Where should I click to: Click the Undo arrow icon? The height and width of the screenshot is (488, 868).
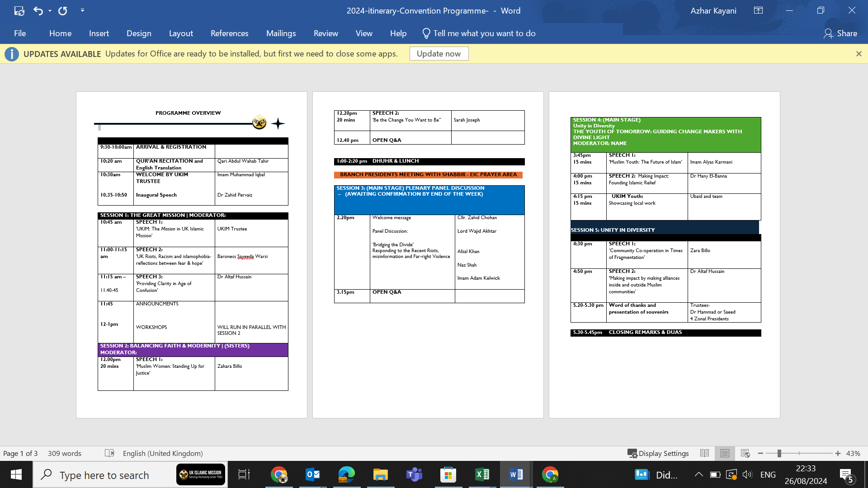38,10
